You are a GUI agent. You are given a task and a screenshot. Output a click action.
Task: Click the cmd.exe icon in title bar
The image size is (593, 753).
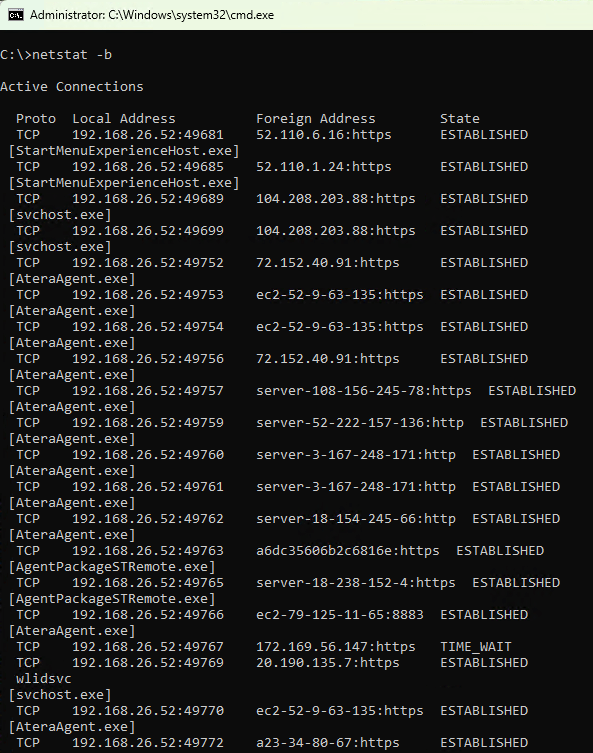coord(15,15)
